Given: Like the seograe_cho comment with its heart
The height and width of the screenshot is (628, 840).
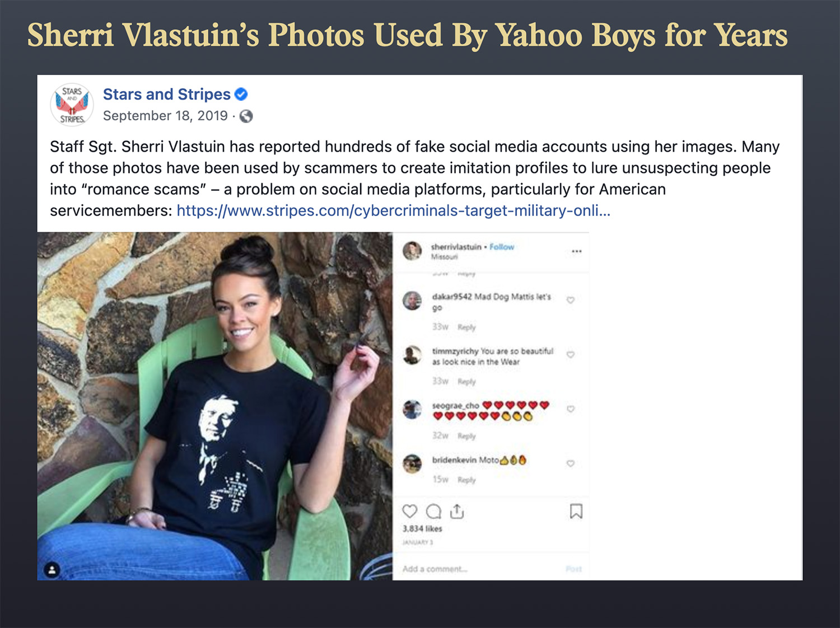Looking at the screenshot, I should pyautogui.click(x=571, y=409).
